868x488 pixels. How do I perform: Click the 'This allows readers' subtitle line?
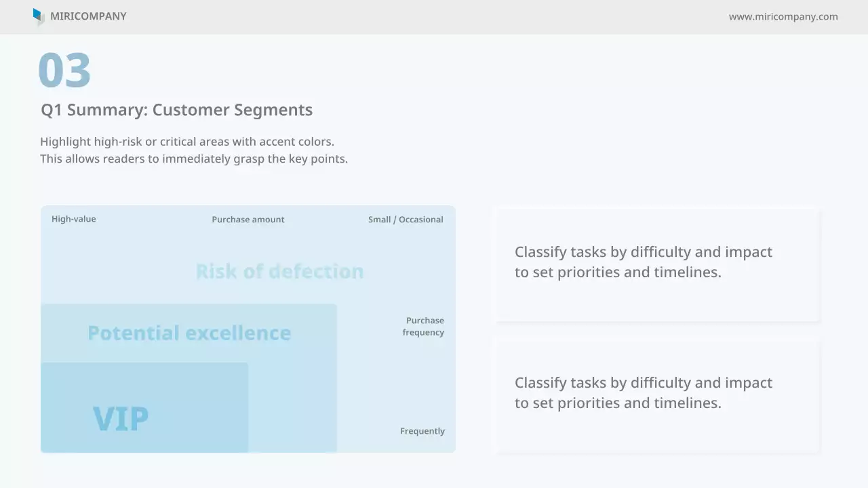pos(194,159)
